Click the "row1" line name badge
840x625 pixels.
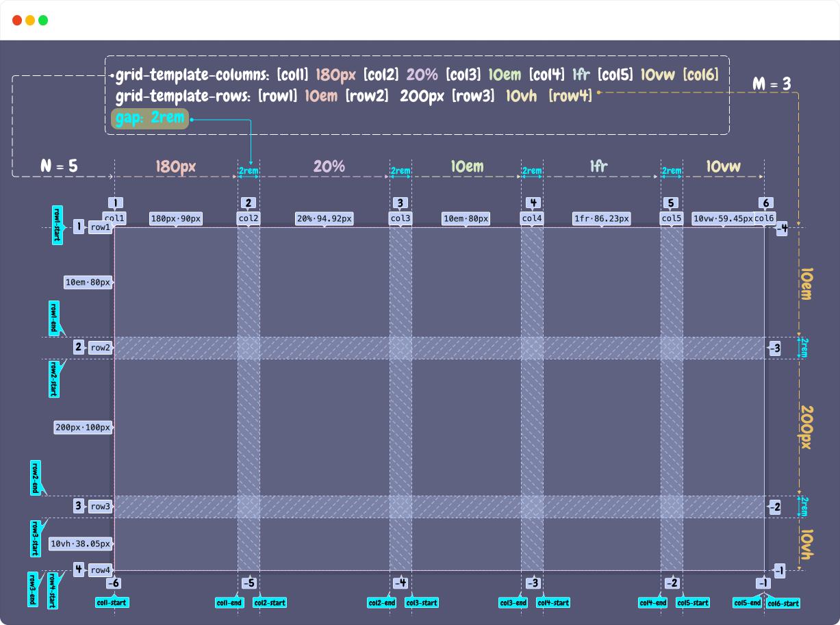pyautogui.click(x=100, y=227)
